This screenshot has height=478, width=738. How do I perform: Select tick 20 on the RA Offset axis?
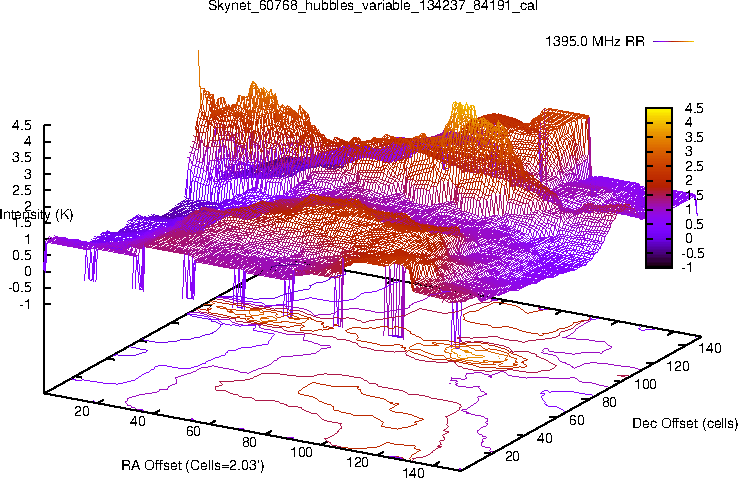point(82,411)
